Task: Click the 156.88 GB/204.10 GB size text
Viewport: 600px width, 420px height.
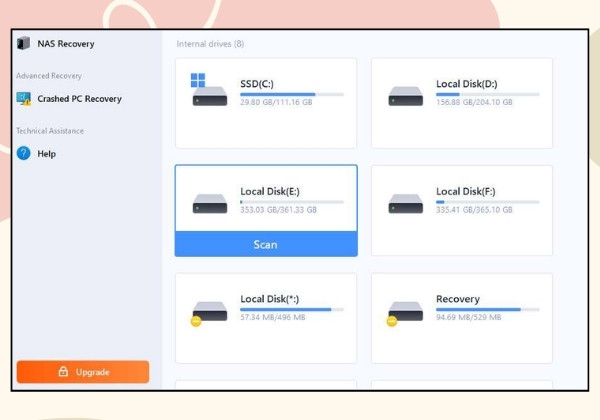Action: click(x=474, y=102)
